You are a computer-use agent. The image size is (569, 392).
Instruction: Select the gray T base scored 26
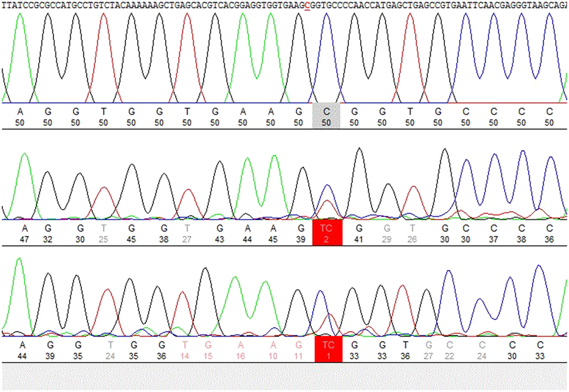click(x=412, y=233)
